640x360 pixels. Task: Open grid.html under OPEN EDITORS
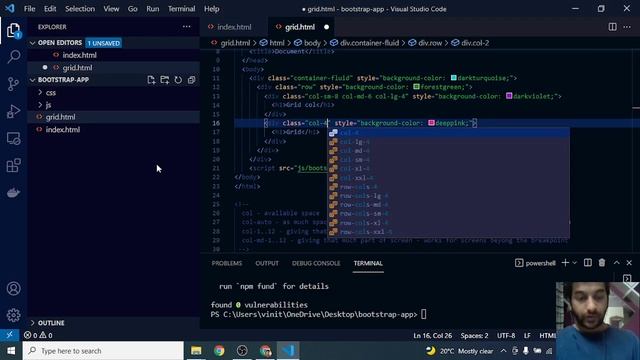click(77, 68)
